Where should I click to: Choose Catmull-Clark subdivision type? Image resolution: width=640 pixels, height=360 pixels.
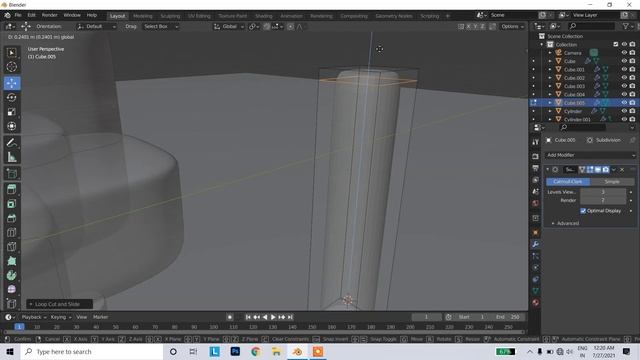pos(568,181)
